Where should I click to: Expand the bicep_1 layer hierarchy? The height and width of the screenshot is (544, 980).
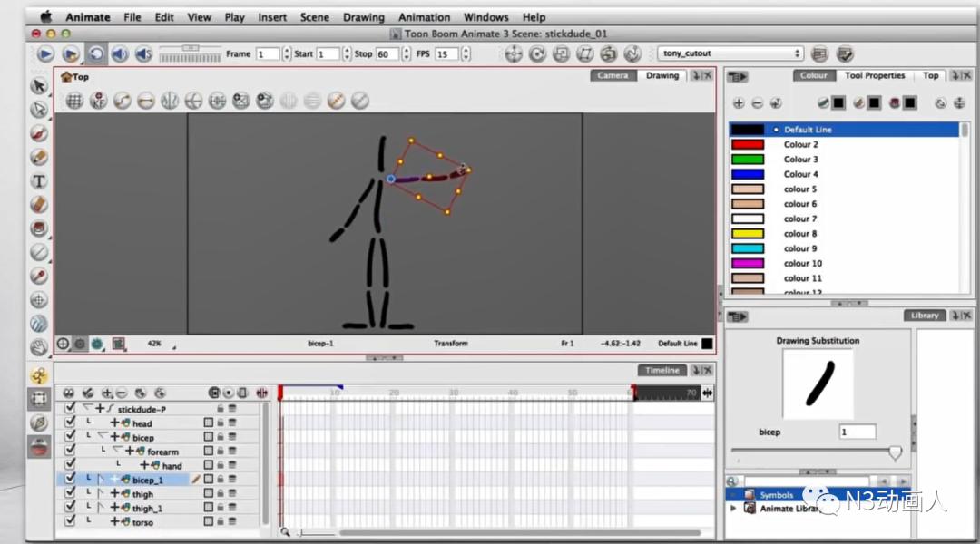[102, 480]
